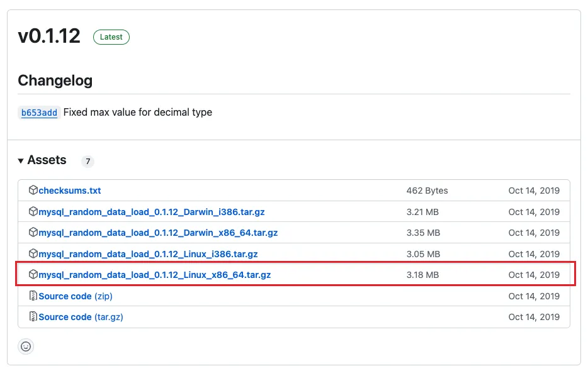Click the package icon beside checksums.txt
Image resolution: width=588 pixels, height=371 pixels.
[x=33, y=191]
